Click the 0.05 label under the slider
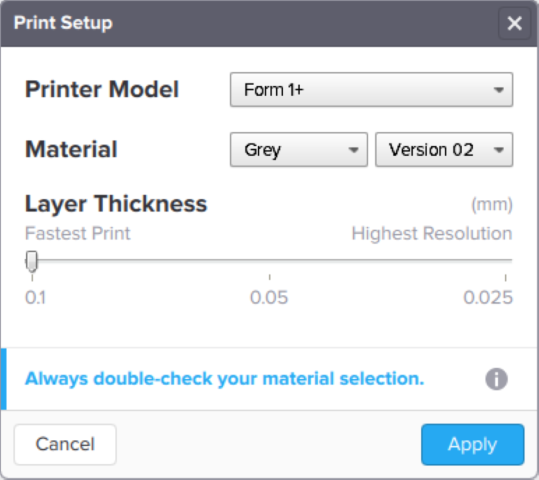This screenshot has width=539, height=480. point(269,297)
